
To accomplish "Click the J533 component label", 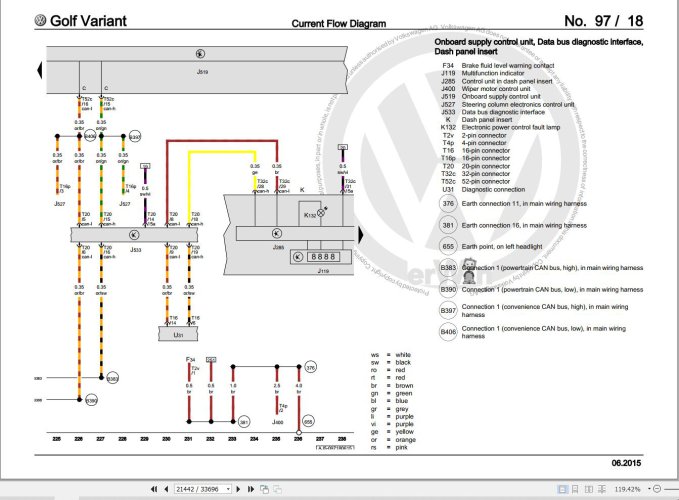I will 136,250.
